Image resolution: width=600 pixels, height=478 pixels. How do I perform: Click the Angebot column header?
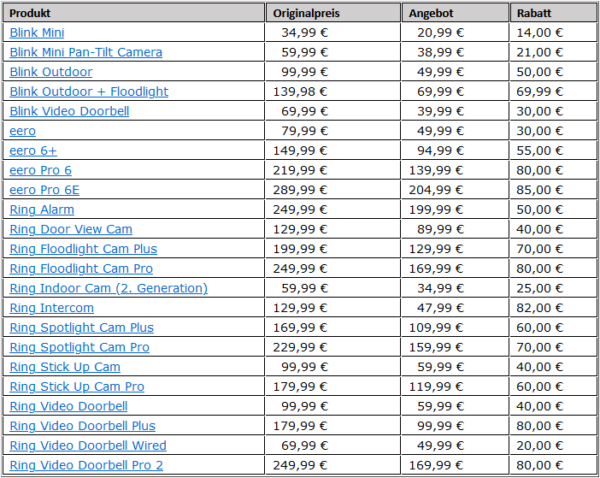[455, 13]
